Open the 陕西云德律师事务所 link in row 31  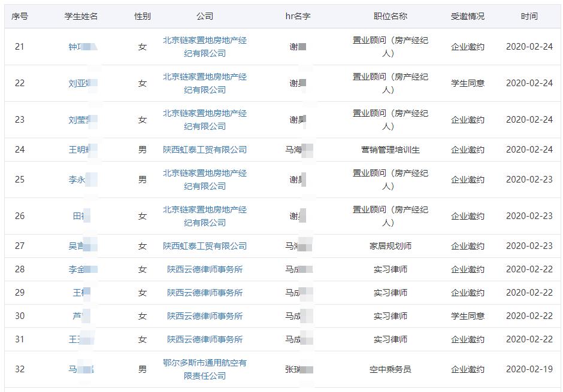(205, 339)
